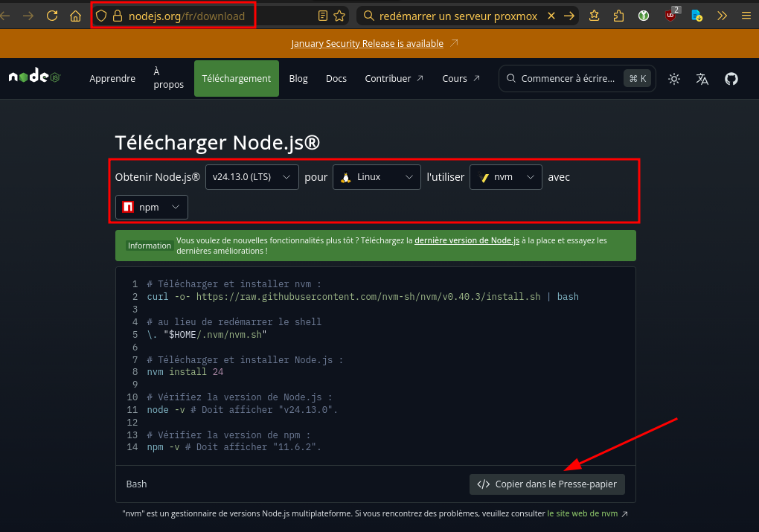This screenshot has height=532, width=759.
Task: Toggle the light/dark theme sun icon
Action: 674,78
